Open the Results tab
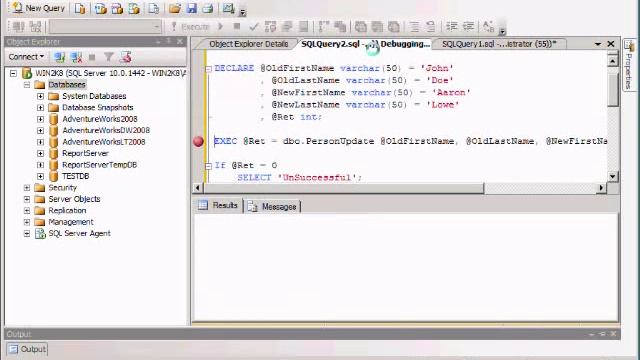 (x=218, y=205)
